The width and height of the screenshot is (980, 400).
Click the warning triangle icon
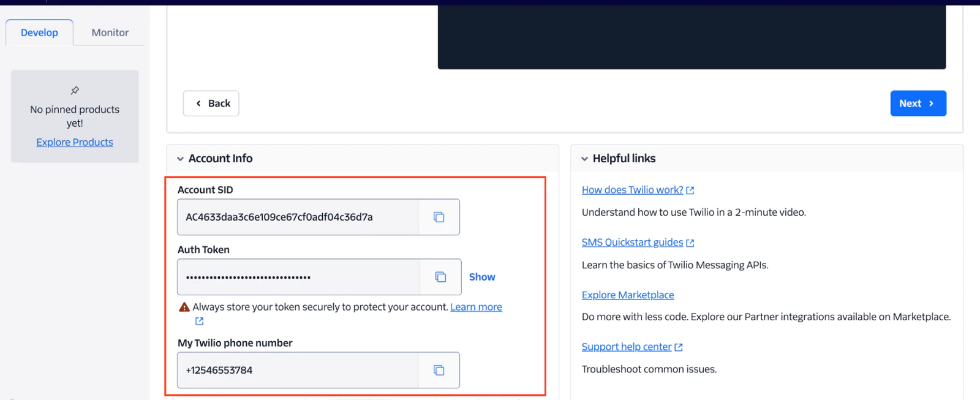[x=184, y=307]
